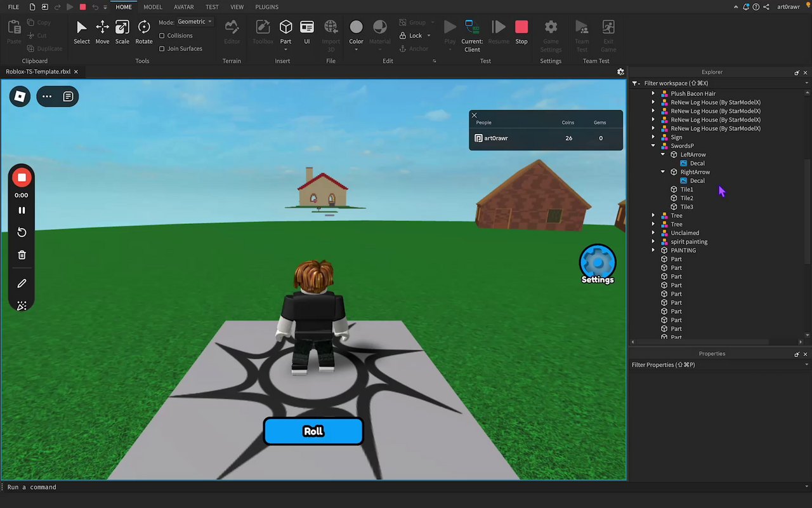Activate the Move tool
Viewport: 812px width, 508px height.
click(102, 32)
